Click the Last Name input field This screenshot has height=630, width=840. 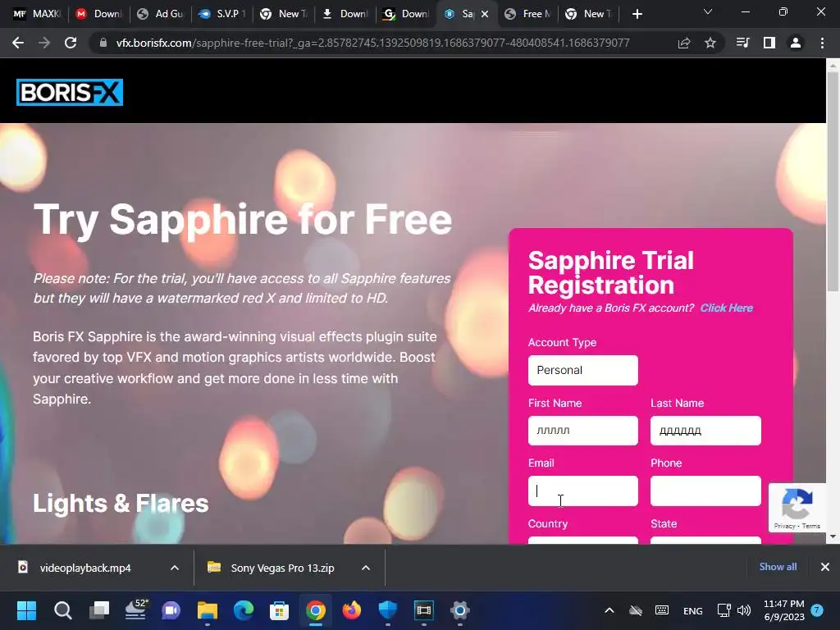705,431
